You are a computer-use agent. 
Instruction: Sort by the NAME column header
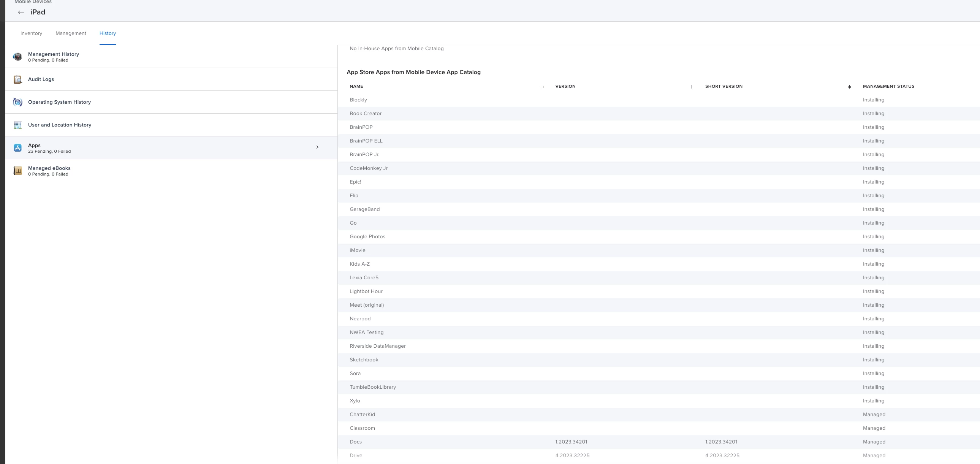(356, 86)
